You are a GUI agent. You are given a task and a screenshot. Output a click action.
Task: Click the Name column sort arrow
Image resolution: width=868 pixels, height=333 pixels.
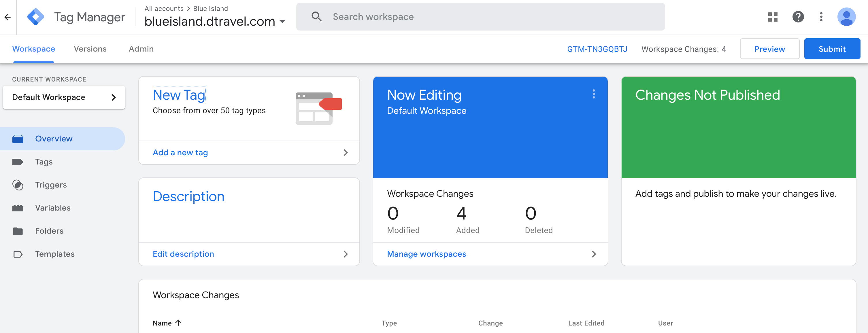178,323
